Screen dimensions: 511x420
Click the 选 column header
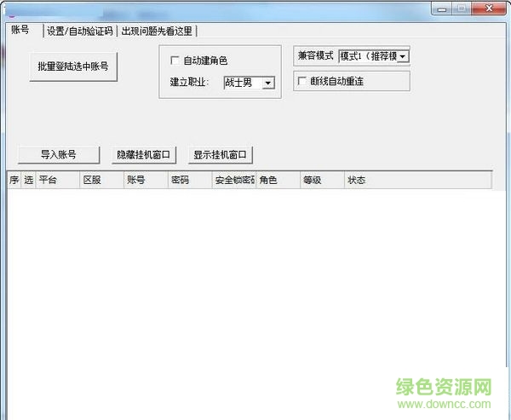[28, 180]
